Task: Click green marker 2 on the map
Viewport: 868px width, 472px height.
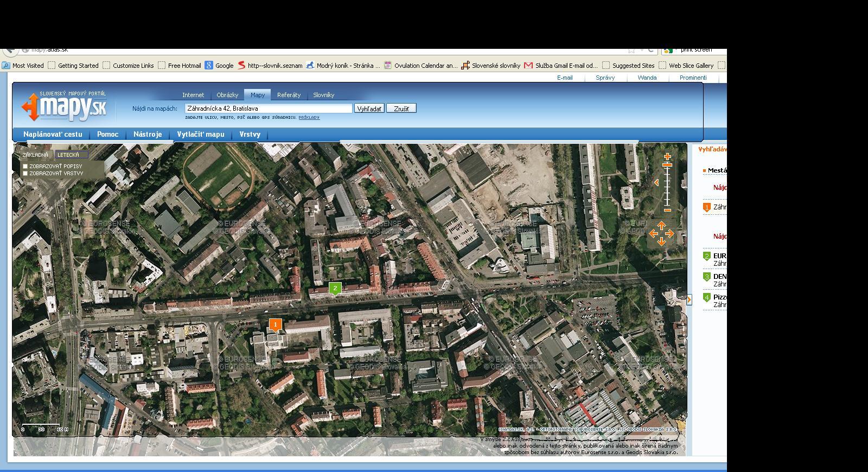Action: [335, 289]
